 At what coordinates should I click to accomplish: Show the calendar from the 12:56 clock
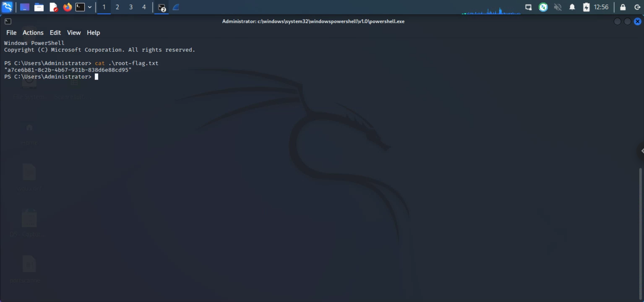601,7
